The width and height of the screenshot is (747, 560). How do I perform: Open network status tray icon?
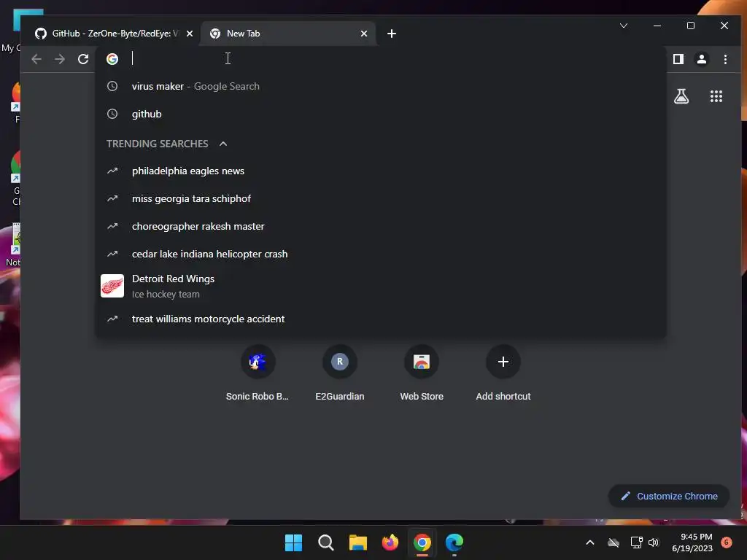(x=636, y=542)
